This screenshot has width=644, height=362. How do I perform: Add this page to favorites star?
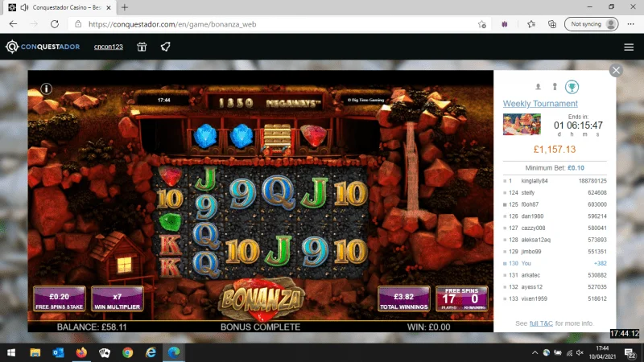481,24
